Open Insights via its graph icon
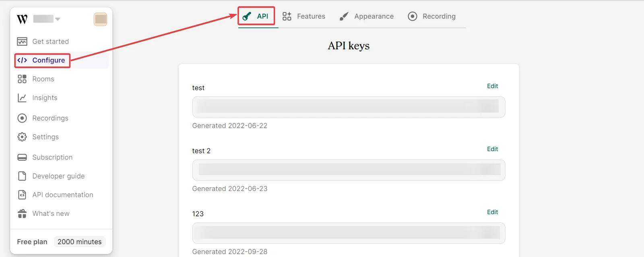This screenshot has height=257, width=644. (22, 98)
